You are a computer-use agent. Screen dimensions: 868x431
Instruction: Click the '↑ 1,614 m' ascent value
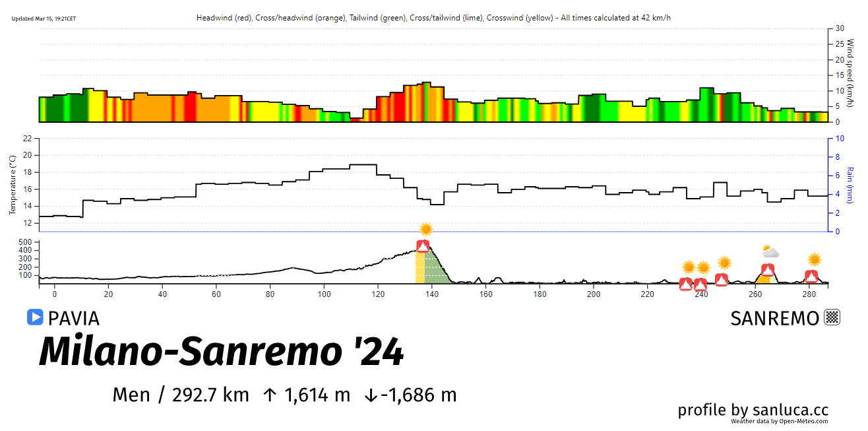point(306,395)
